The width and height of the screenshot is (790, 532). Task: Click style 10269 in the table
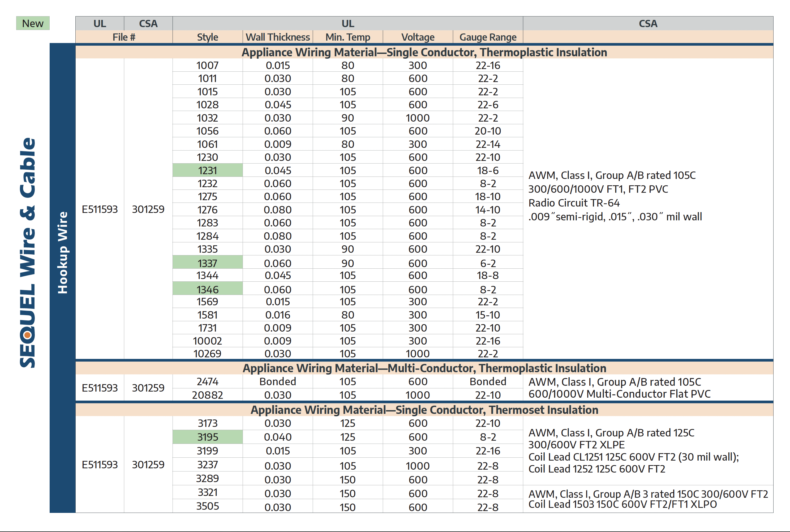[207, 354]
